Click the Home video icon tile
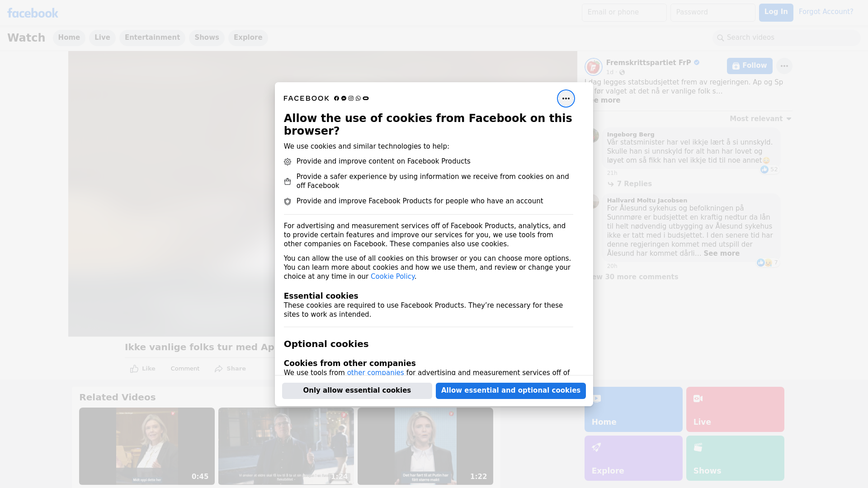 click(596, 399)
